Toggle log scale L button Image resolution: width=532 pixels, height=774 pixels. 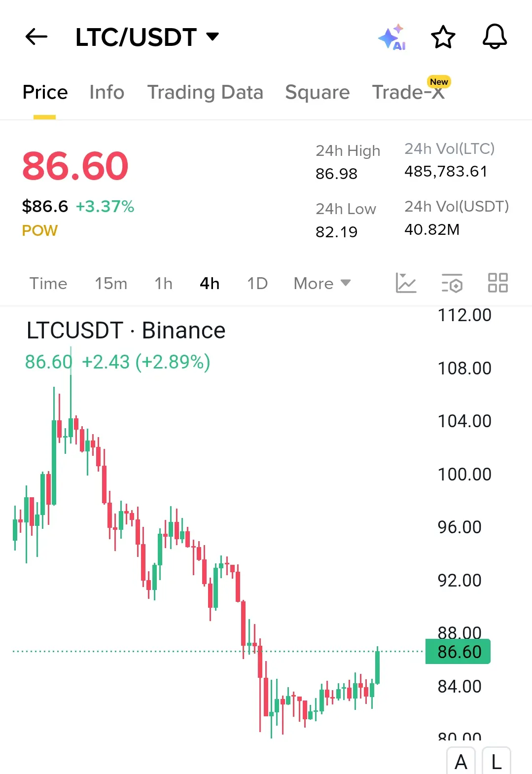pyautogui.click(x=496, y=761)
